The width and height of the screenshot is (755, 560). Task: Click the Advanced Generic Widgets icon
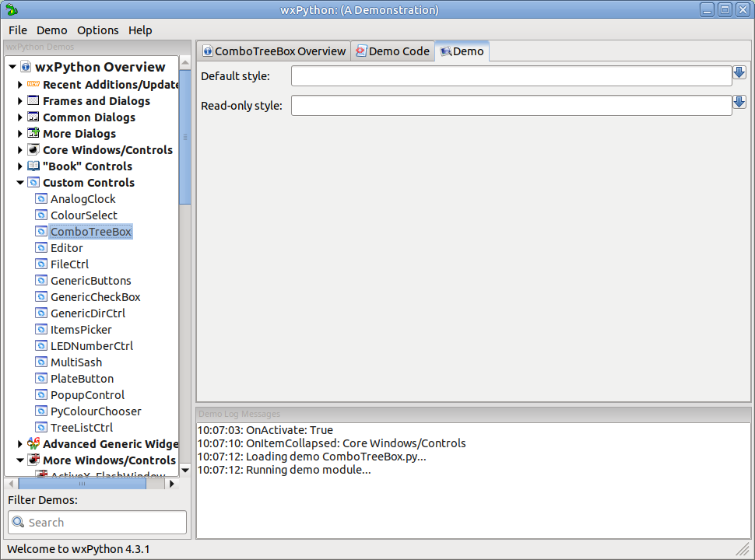33,443
